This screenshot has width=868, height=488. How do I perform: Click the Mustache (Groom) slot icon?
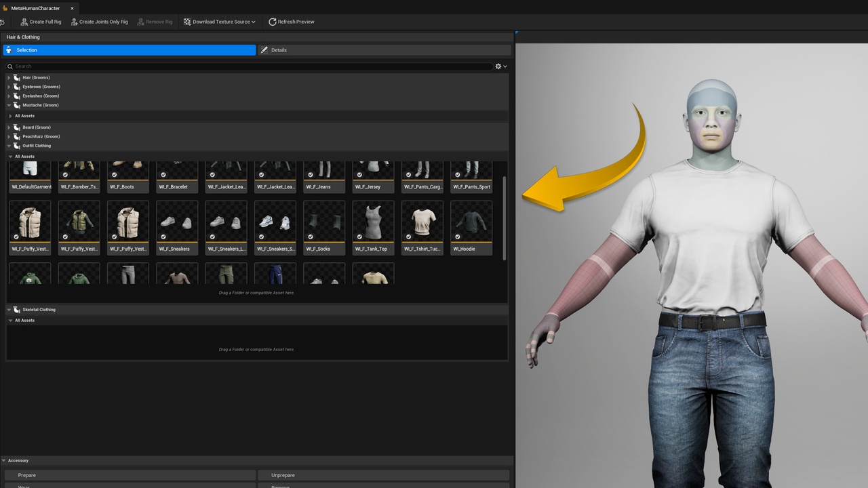pos(17,105)
